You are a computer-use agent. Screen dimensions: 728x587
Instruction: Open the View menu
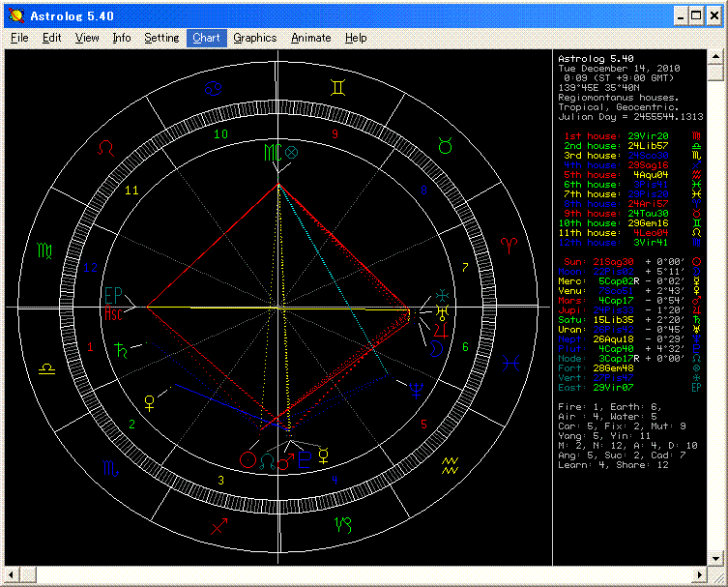(x=87, y=38)
